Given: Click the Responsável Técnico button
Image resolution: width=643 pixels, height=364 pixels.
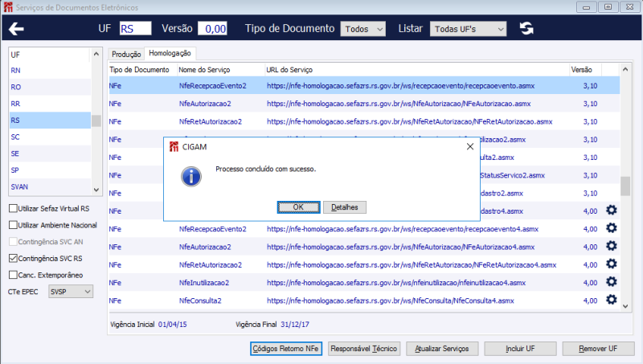Looking at the screenshot, I should click(364, 349).
